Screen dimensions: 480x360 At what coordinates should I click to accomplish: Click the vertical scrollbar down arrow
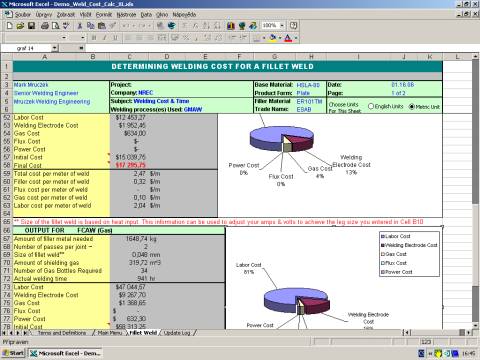pyautogui.click(x=476, y=326)
